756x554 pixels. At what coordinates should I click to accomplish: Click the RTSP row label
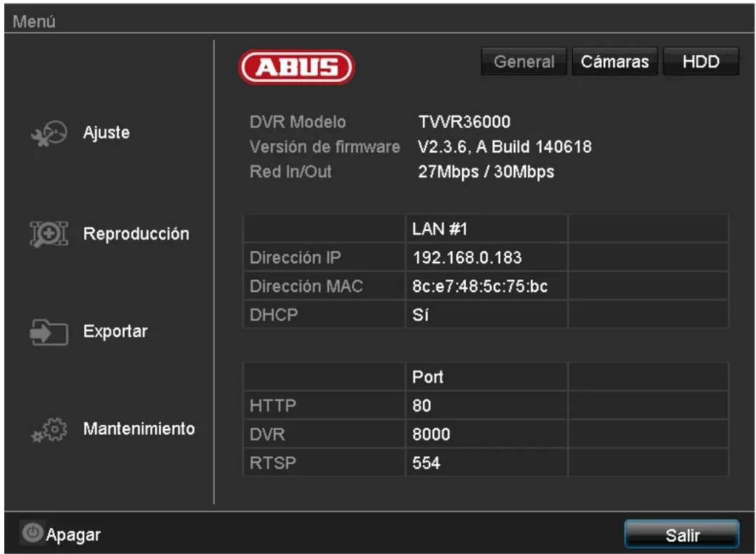(272, 463)
